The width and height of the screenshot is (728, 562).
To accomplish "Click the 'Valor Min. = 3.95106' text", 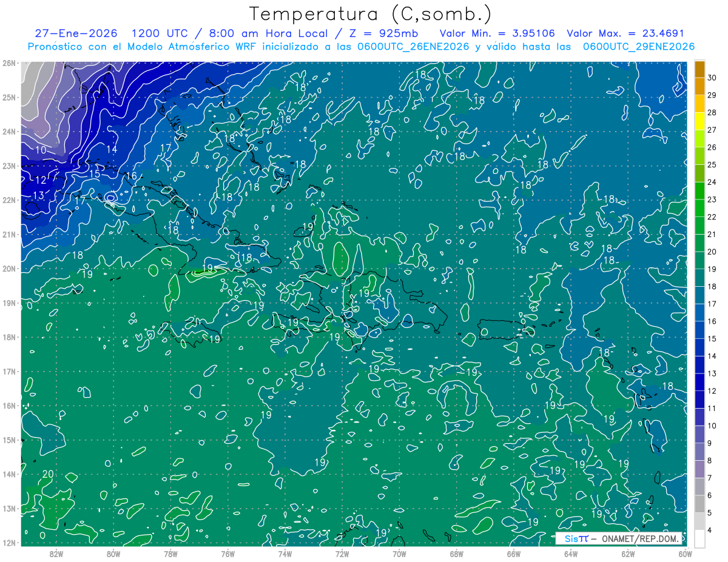I will 497,33.
